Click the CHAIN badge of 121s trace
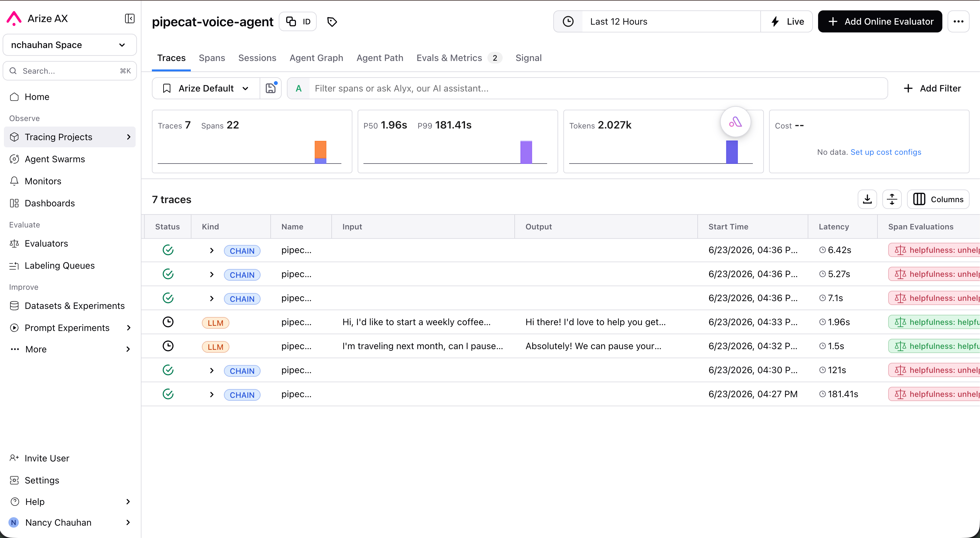Screen dimensions: 980x538 (242, 371)
